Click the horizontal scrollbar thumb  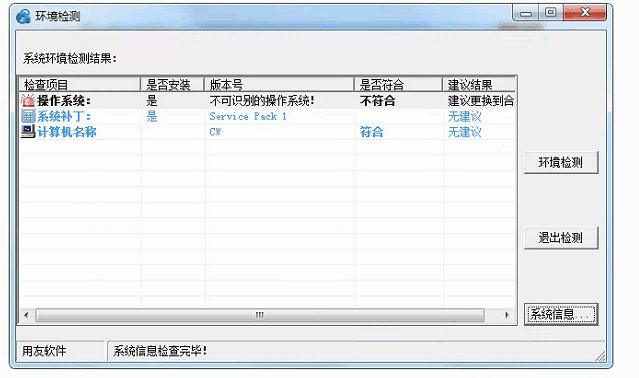(260, 315)
